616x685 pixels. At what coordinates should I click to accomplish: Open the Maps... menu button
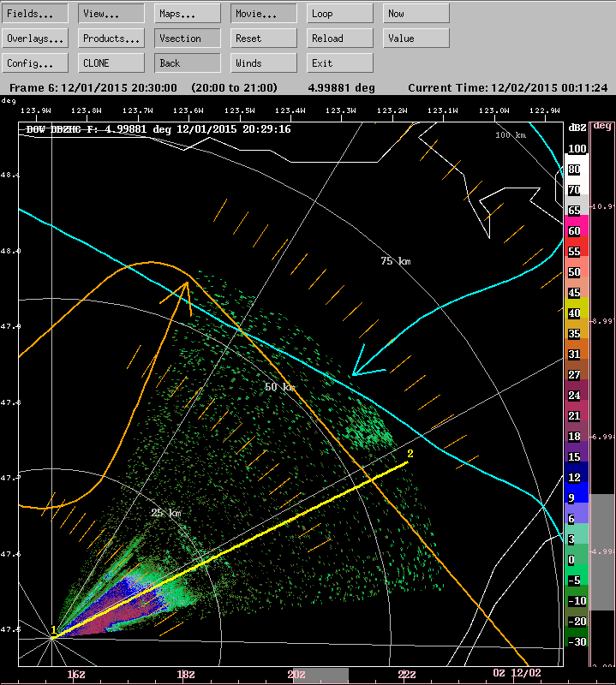pos(188,14)
